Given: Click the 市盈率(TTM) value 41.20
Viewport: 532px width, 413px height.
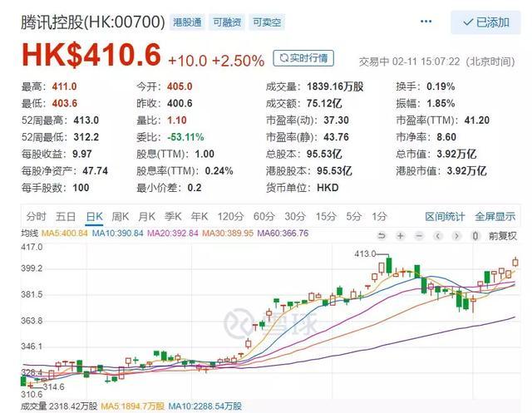Looking at the screenshot, I should point(477,120).
